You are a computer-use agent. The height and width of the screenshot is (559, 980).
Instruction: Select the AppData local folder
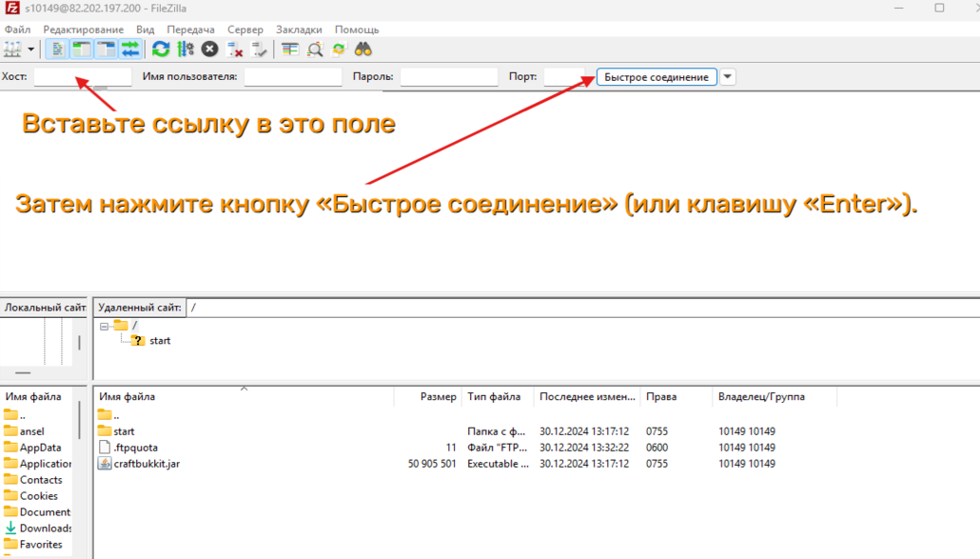[x=32, y=448]
